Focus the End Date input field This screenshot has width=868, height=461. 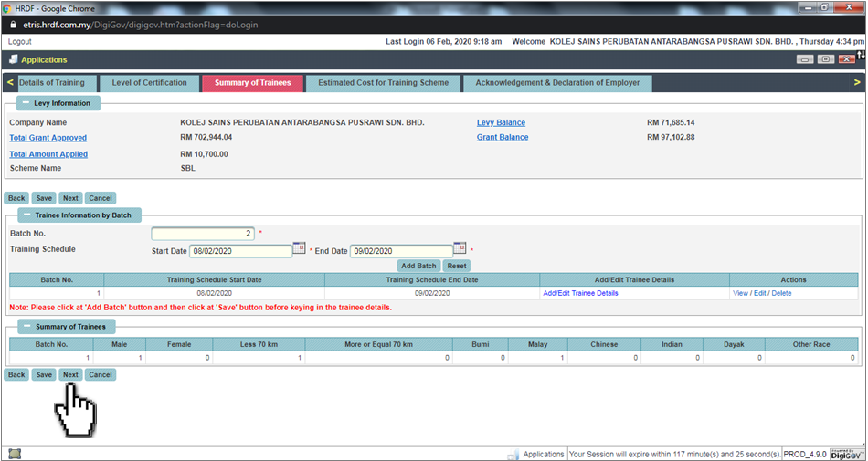point(401,251)
